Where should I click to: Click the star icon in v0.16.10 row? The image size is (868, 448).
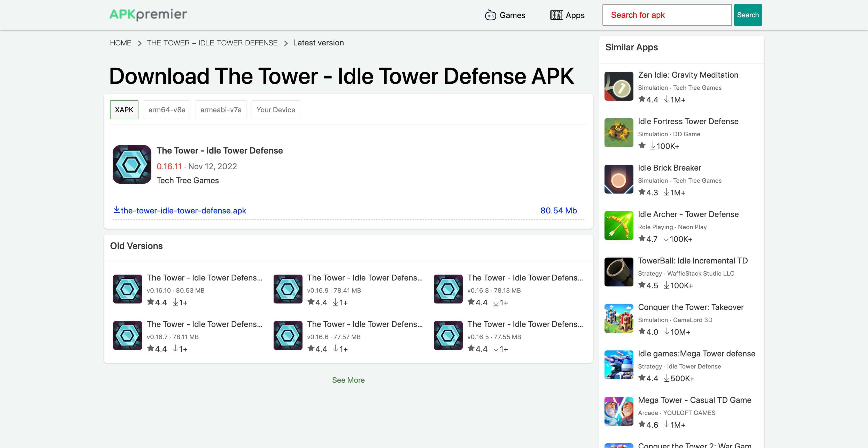(x=150, y=302)
